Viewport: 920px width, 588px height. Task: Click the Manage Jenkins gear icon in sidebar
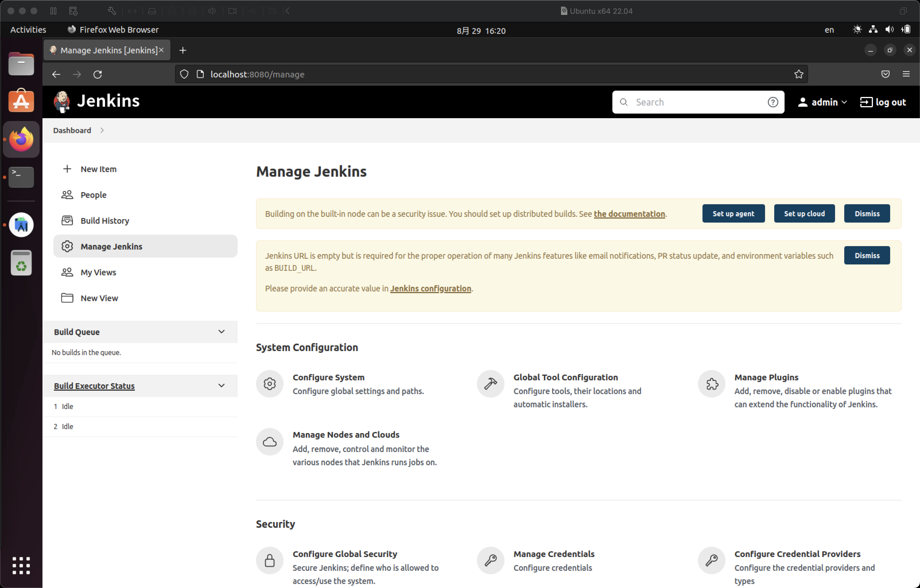pyautogui.click(x=67, y=246)
